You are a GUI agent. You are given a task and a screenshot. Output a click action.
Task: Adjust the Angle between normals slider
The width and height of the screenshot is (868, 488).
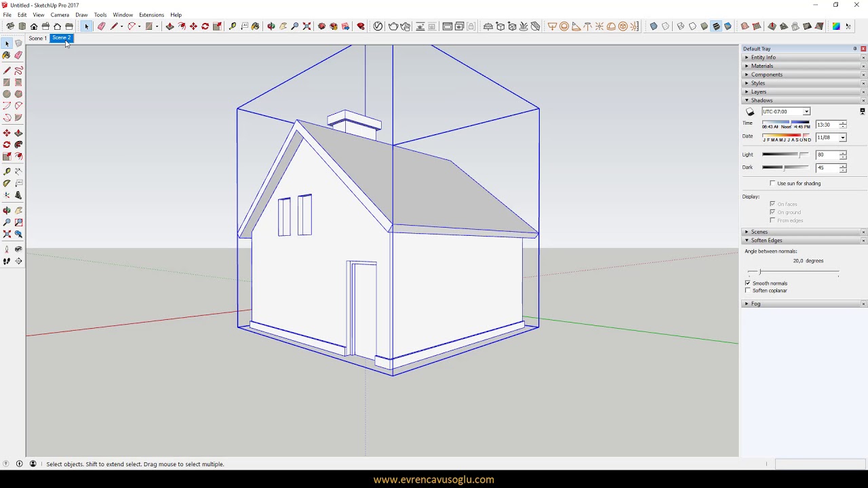pyautogui.click(x=793, y=272)
